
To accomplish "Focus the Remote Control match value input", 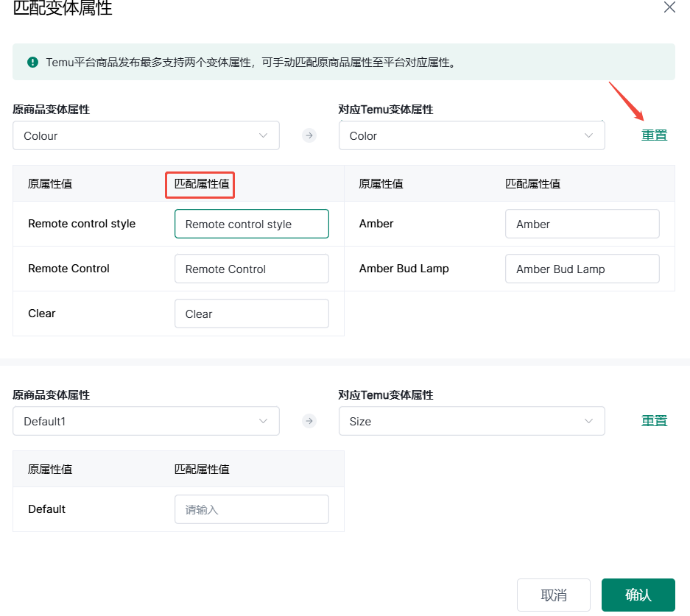I will [x=252, y=269].
